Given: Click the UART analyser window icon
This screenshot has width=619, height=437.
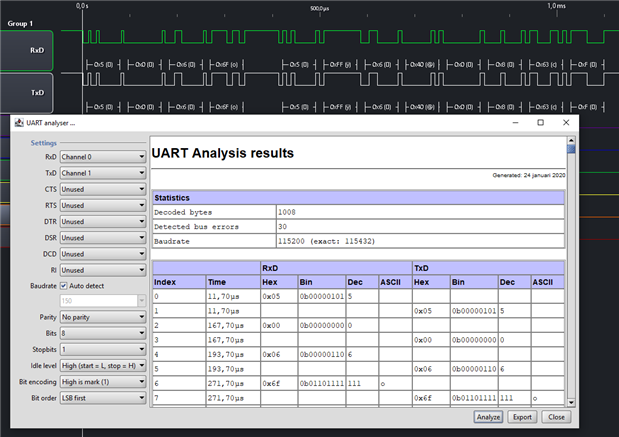Looking at the screenshot, I should [19, 122].
